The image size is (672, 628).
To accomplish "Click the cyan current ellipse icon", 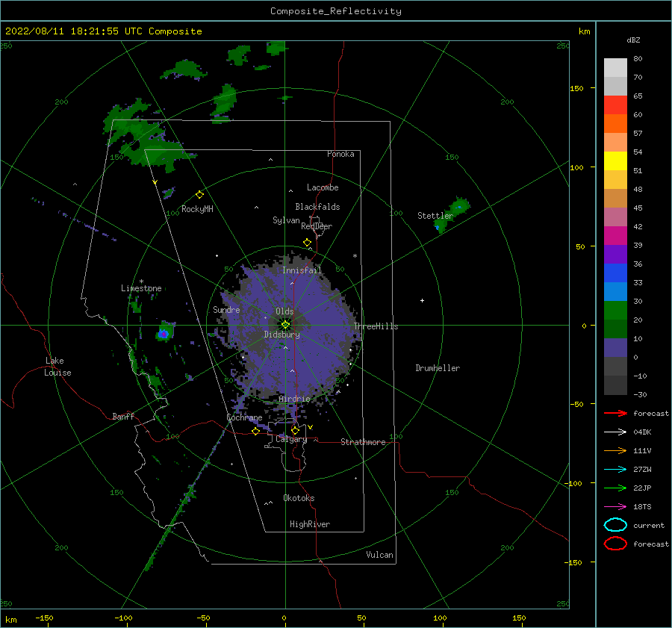I will (x=615, y=525).
